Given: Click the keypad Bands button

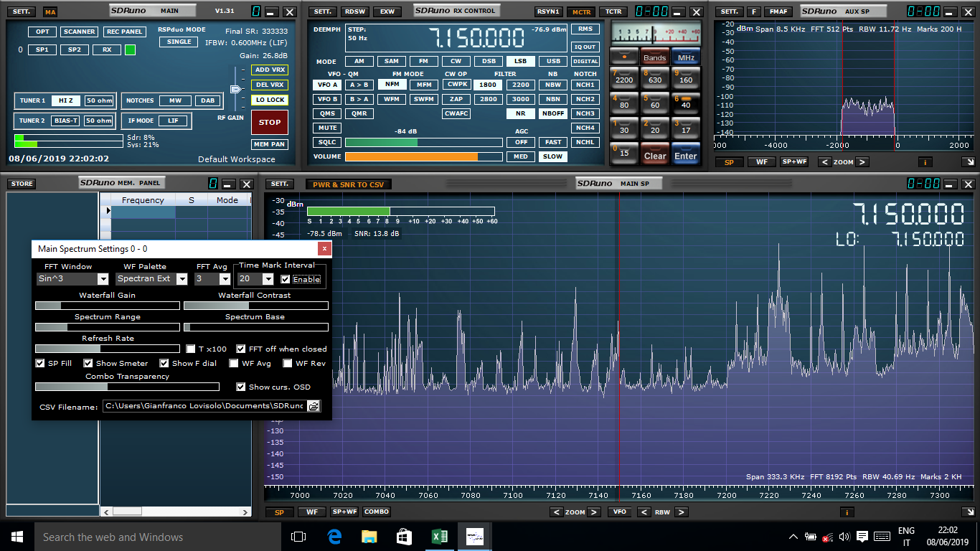Looking at the screenshot, I should 654,57.
